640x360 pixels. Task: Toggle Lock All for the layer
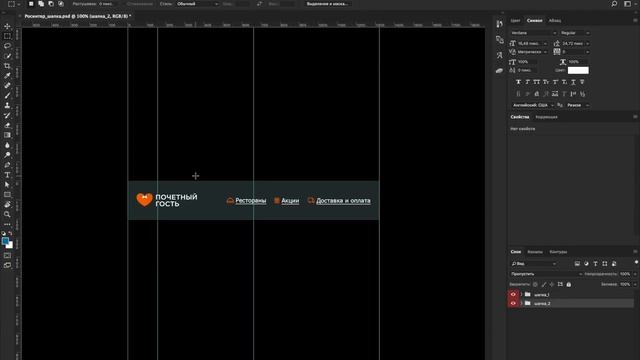(x=569, y=284)
